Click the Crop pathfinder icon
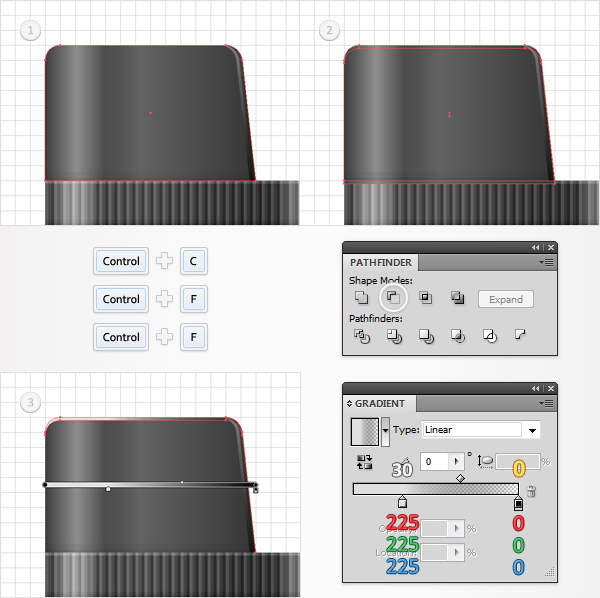 click(x=458, y=336)
